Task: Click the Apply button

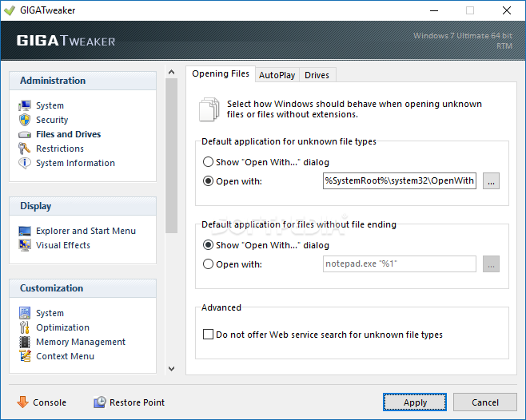Action: (415, 402)
